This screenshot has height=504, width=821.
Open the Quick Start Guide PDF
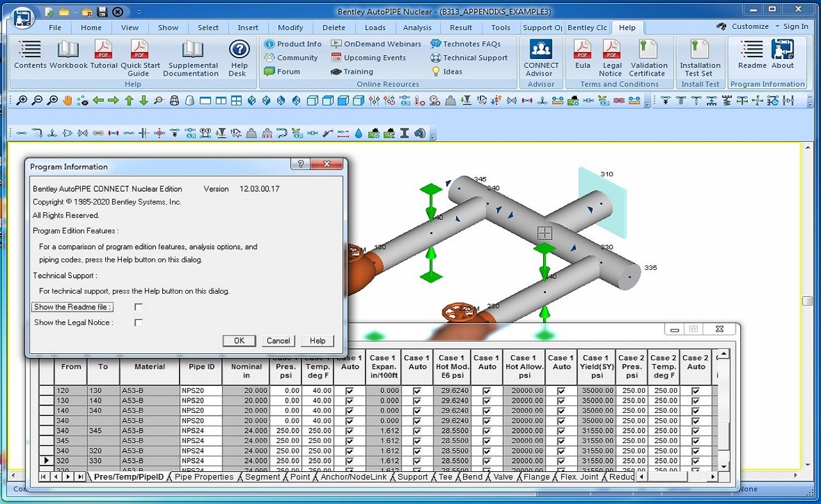coord(139,58)
